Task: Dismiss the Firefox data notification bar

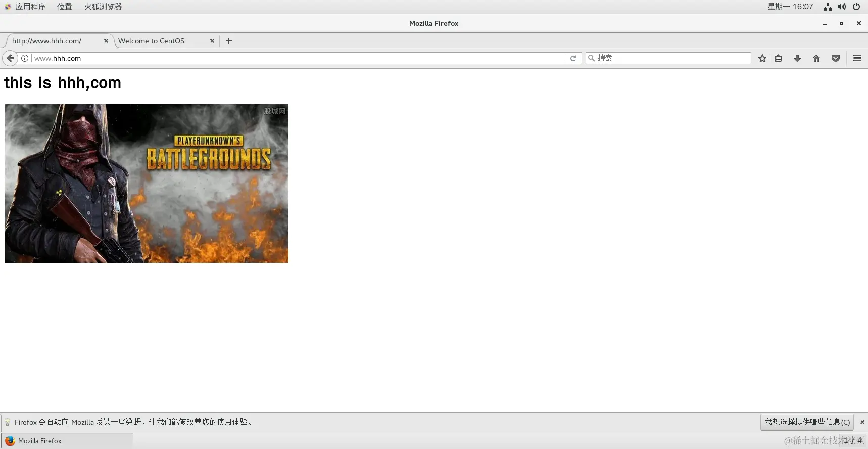Action: tap(862, 422)
